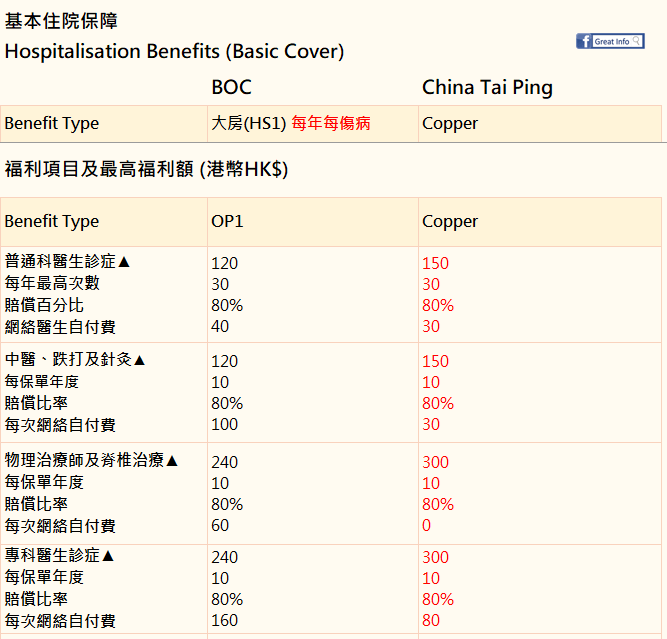
Task: Select the 賠償百分比 label
Action: tap(44, 305)
